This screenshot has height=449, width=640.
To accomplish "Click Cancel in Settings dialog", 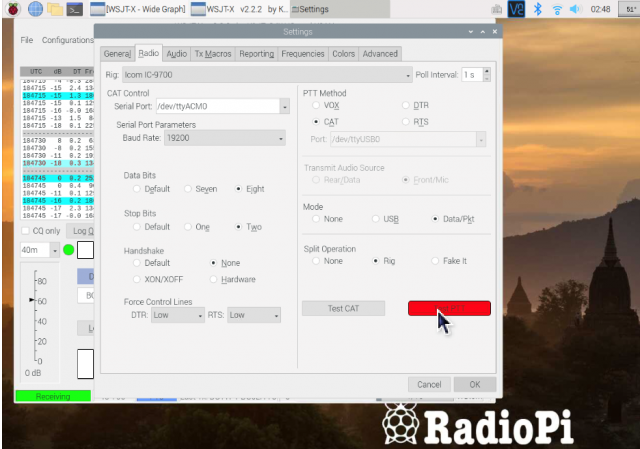I will [x=429, y=385].
